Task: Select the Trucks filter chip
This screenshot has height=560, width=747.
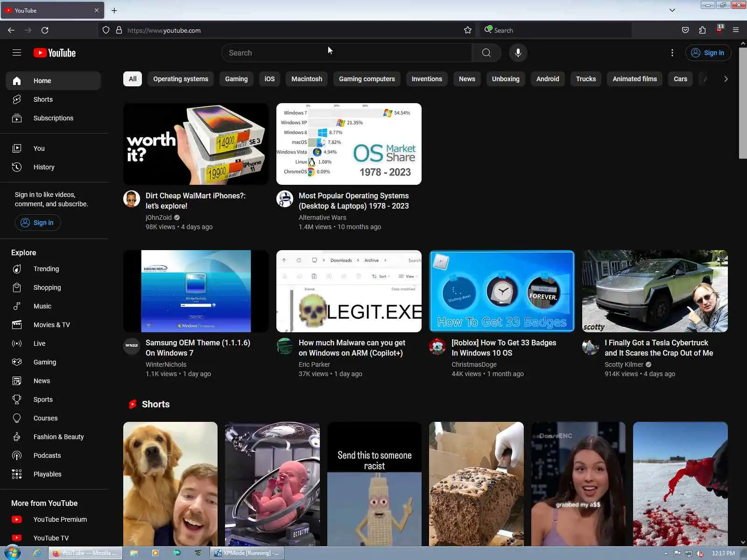Action: (586, 79)
